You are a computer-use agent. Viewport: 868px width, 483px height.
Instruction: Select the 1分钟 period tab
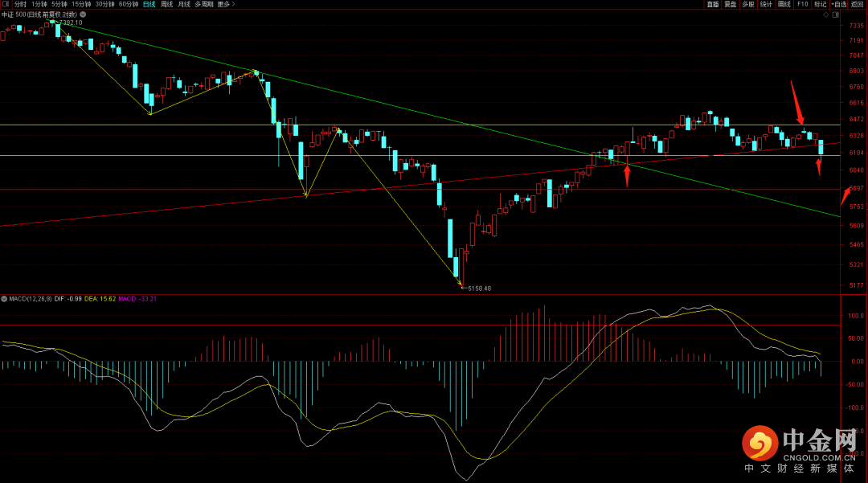(39, 4)
